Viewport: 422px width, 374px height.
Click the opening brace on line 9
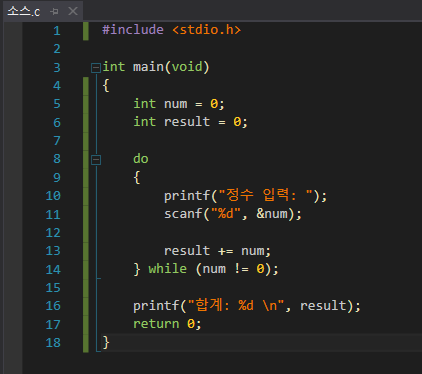(137, 177)
